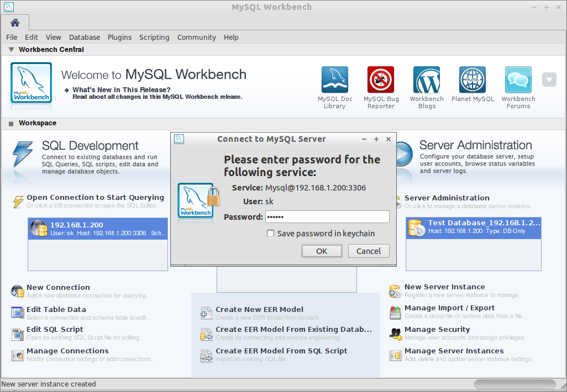567x392 pixels.
Task: Toggle the Workspace section header
Action: [11, 124]
